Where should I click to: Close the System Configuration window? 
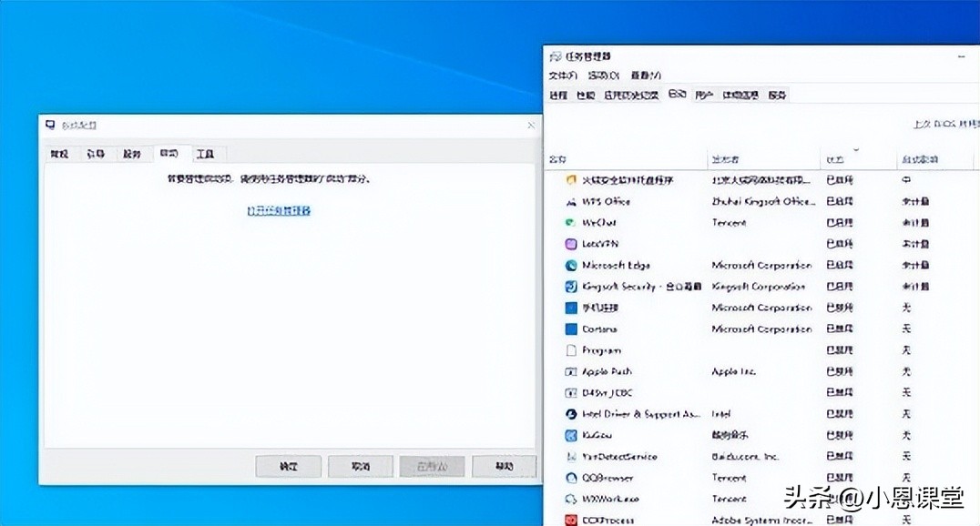[531, 126]
